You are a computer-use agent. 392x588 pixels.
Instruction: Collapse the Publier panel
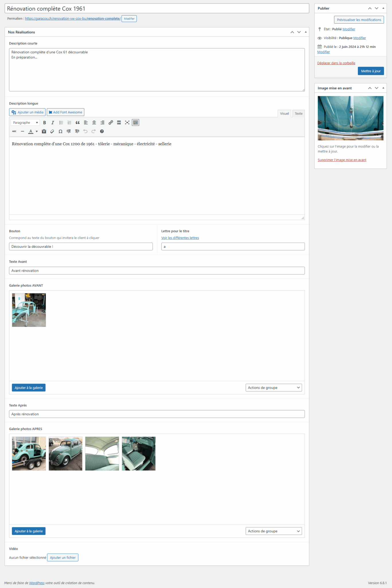[x=383, y=8]
